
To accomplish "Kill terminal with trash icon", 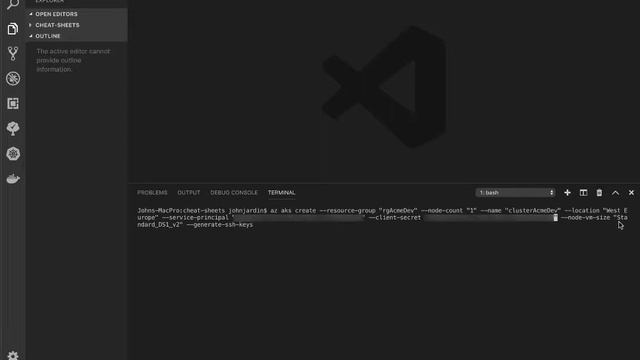I will point(599,193).
